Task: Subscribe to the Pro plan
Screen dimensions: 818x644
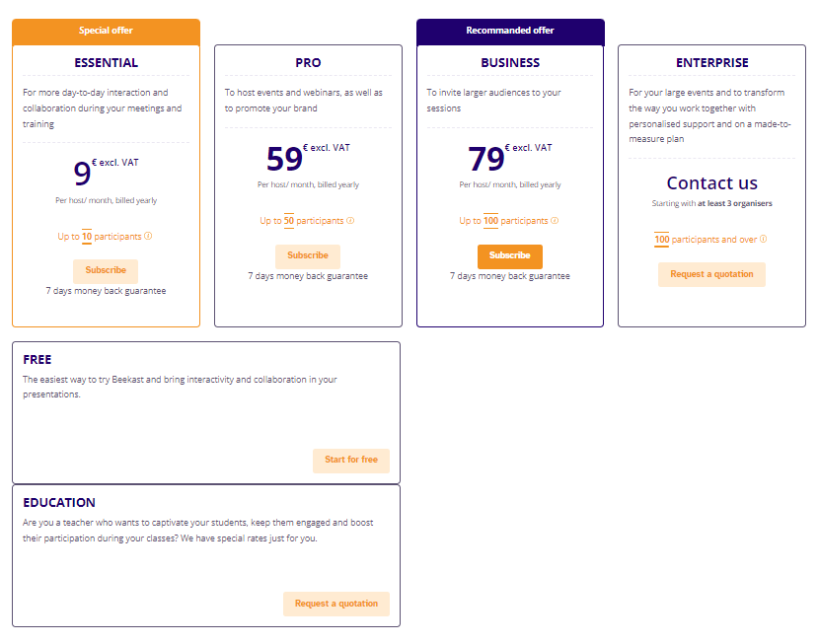Action: tap(308, 256)
